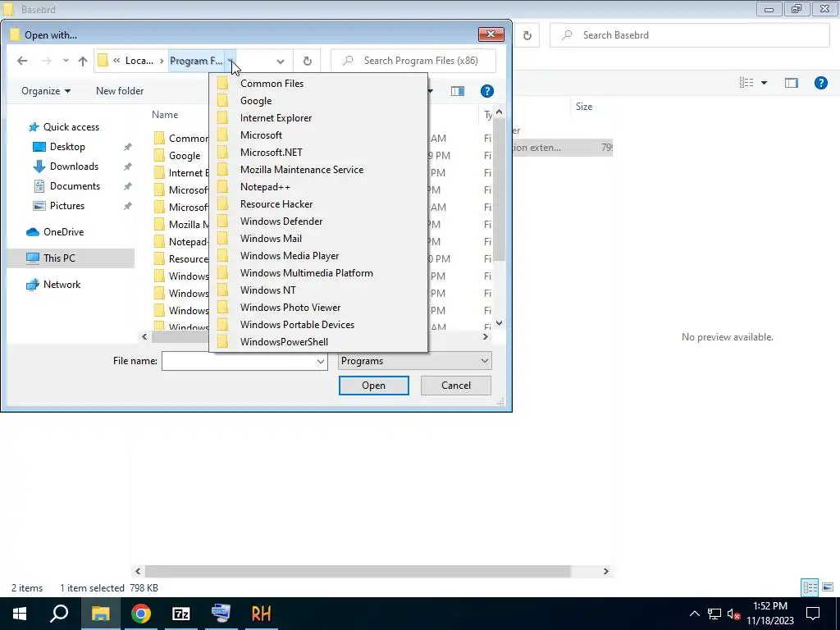This screenshot has height=630, width=840.
Task: Toggle the Basebrd window preview pane icon
Action: click(792, 83)
